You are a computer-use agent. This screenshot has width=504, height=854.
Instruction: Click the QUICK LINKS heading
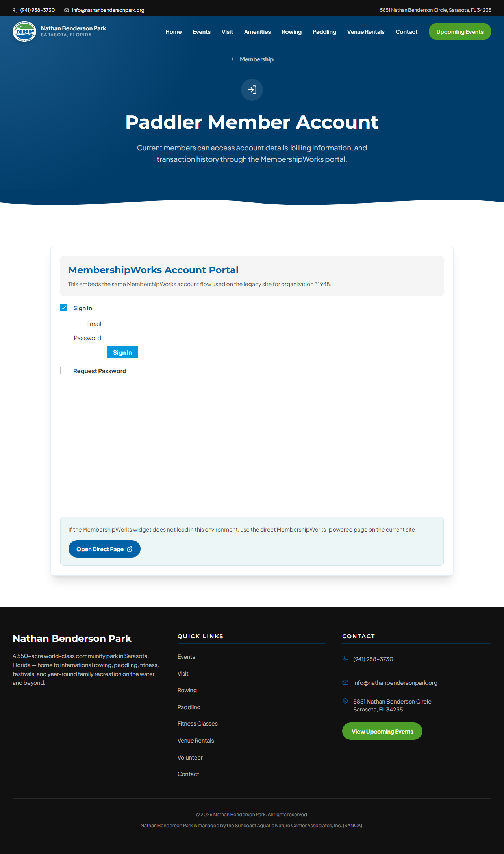[200, 636]
